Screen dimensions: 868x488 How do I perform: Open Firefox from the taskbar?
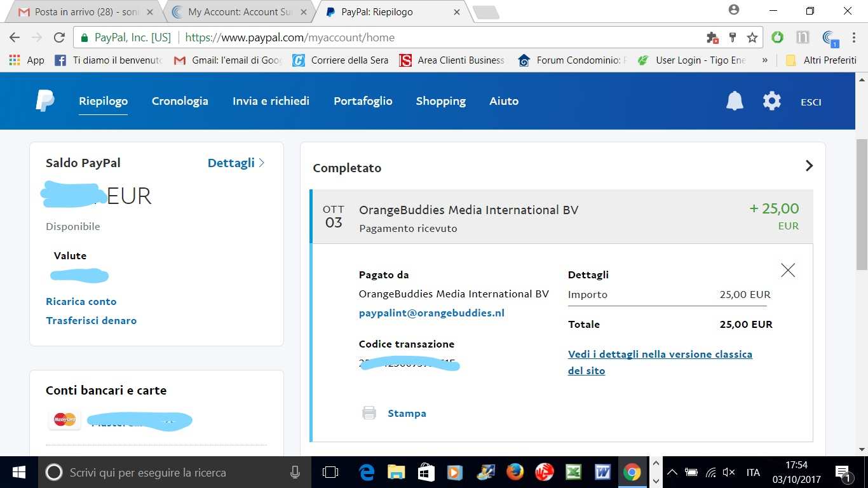pos(515,472)
